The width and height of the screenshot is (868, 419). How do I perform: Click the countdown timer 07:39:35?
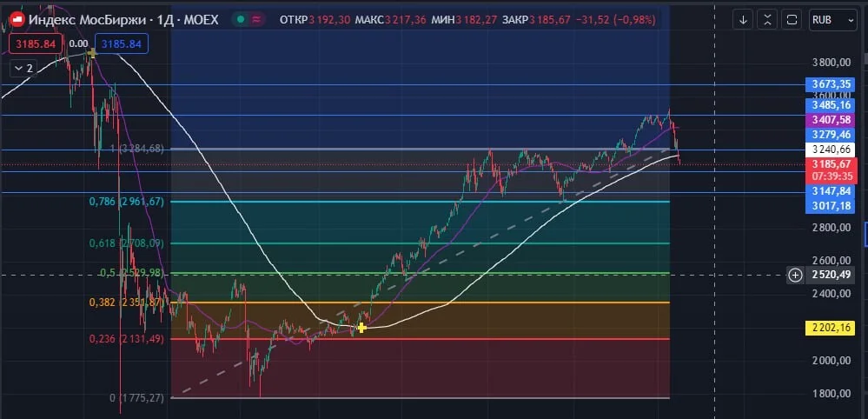pos(831,175)
